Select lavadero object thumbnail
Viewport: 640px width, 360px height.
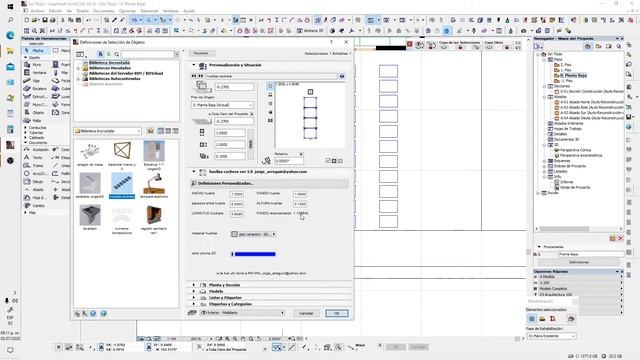tap(90, 218)
